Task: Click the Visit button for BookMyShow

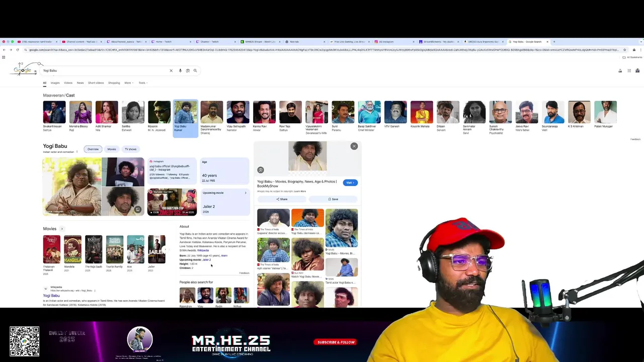Action: tap(350, 183)
